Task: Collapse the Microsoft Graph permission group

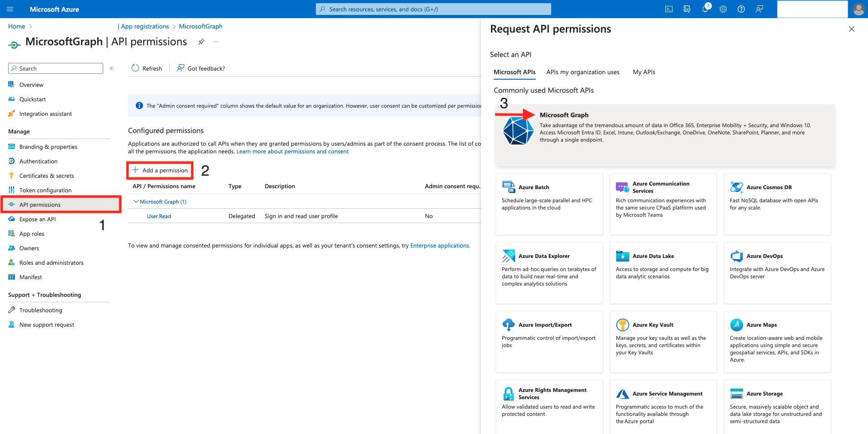Action: tap(136, 201)
